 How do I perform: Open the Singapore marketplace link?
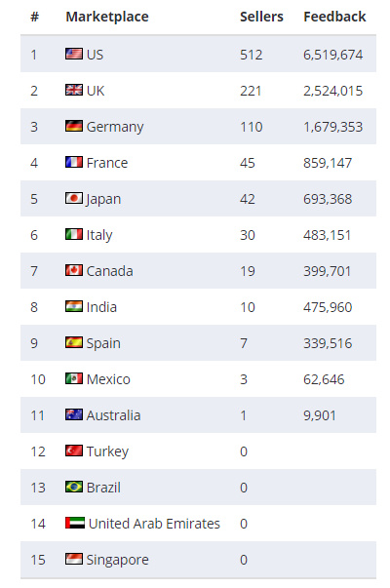point(118,560)
